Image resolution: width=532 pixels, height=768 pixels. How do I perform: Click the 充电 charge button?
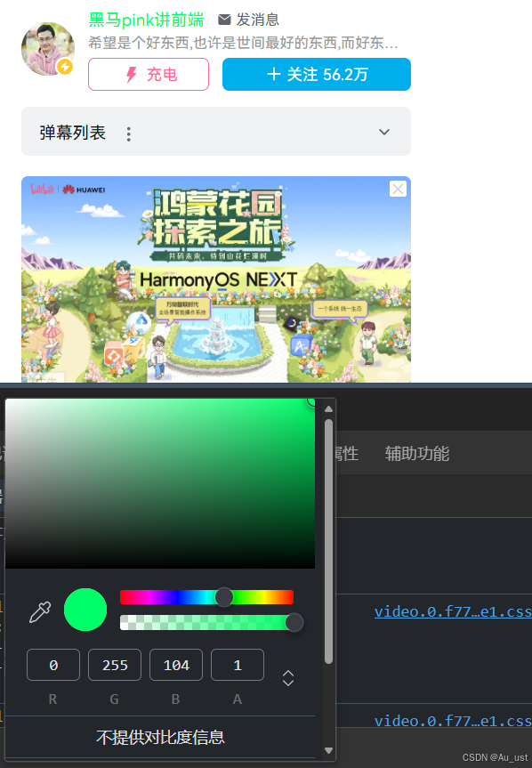149,75
